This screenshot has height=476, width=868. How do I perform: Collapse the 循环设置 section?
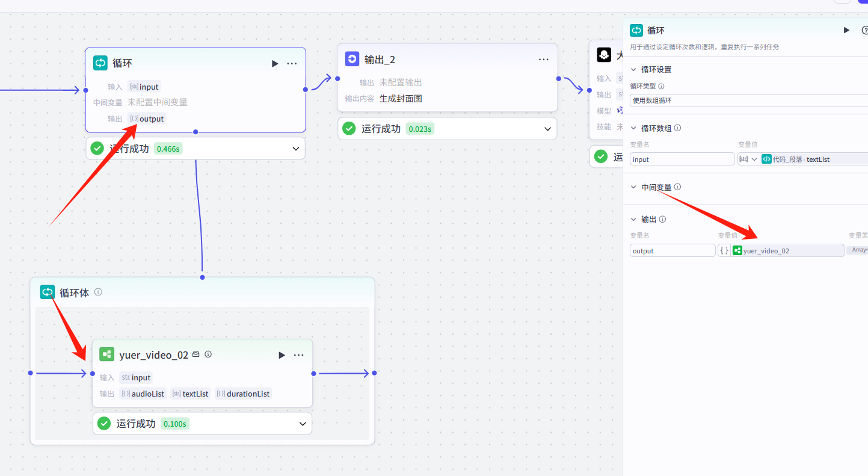point(633,70)
